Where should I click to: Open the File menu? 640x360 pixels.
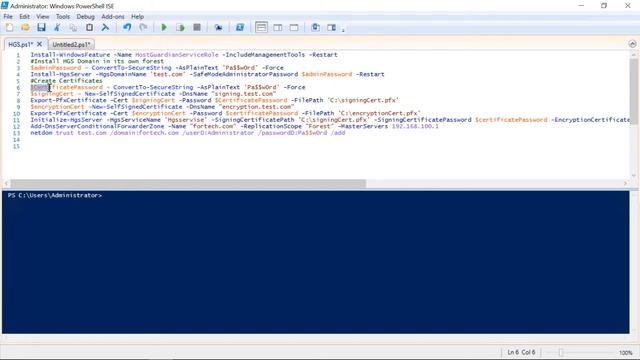click(x=8, y=17)
